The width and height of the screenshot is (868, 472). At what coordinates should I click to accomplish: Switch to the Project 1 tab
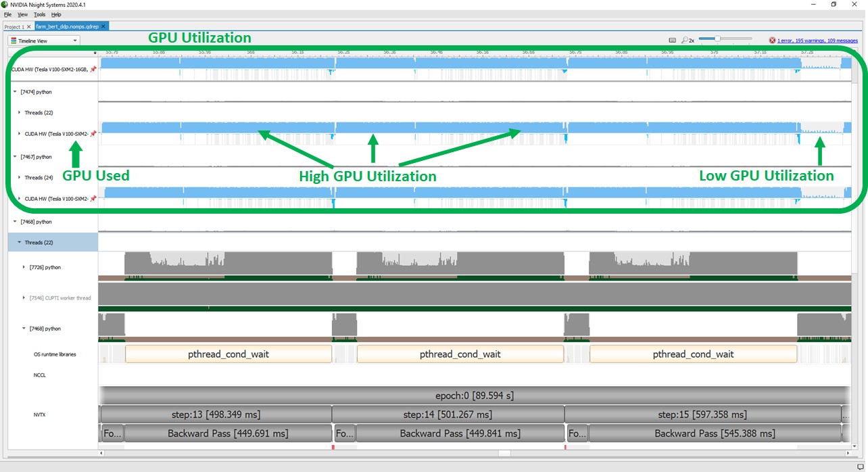pos(17,26)
